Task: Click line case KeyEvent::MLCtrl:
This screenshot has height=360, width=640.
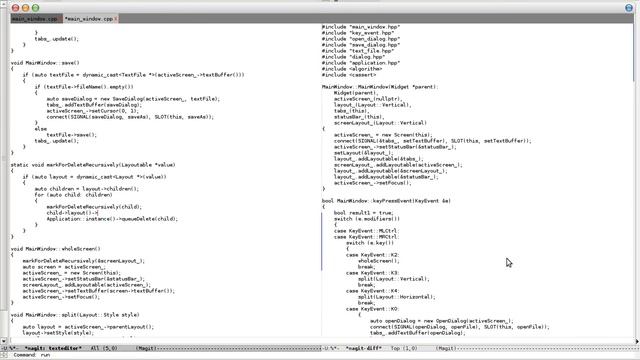Action: coord(366,231)
